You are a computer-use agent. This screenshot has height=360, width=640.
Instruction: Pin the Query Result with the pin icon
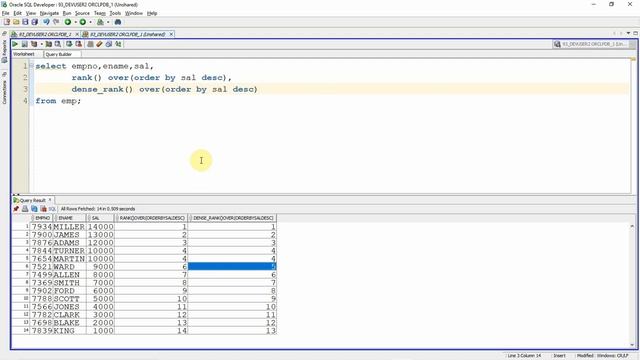[x=16, y=209]
